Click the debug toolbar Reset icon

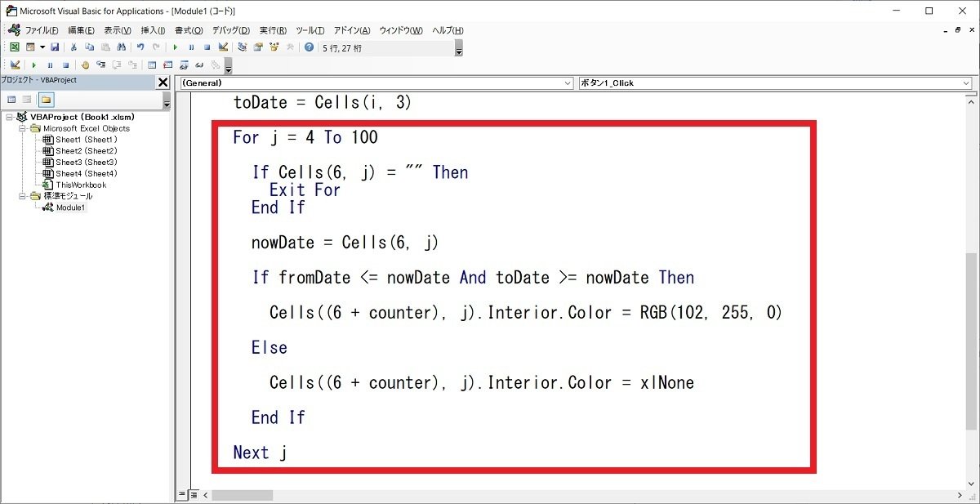click(65, 65)
